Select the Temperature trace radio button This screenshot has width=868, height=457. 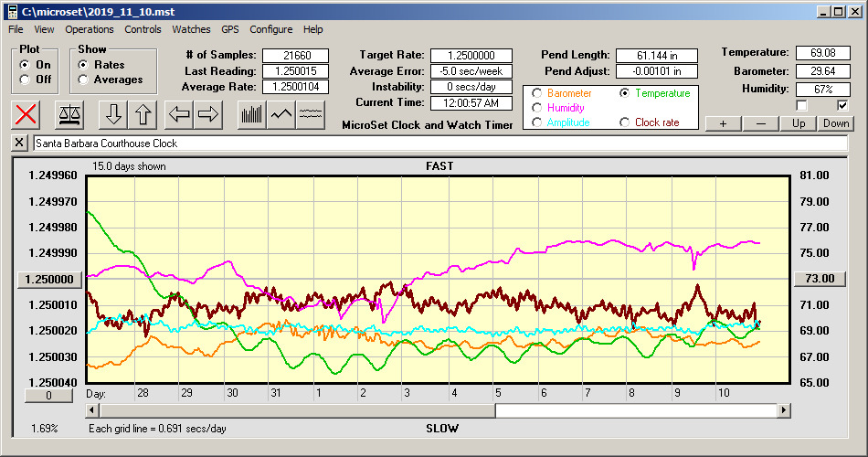pos(624,93)
